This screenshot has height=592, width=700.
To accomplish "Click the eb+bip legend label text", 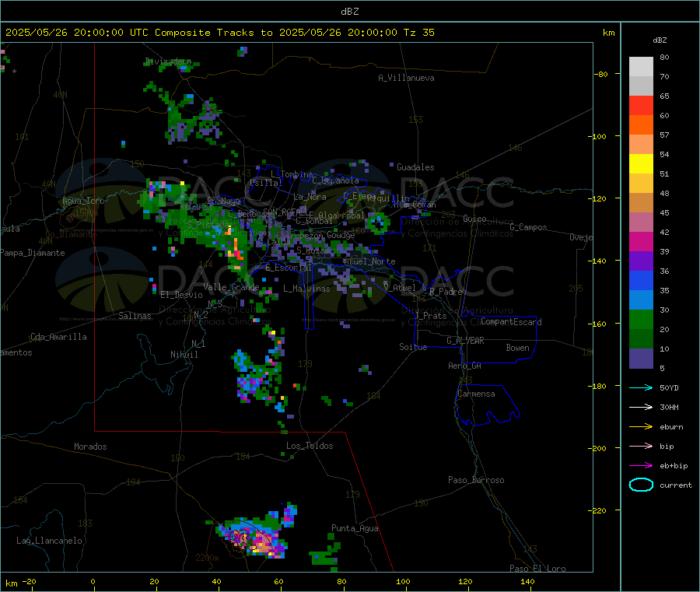I will [x=674, y=466].
